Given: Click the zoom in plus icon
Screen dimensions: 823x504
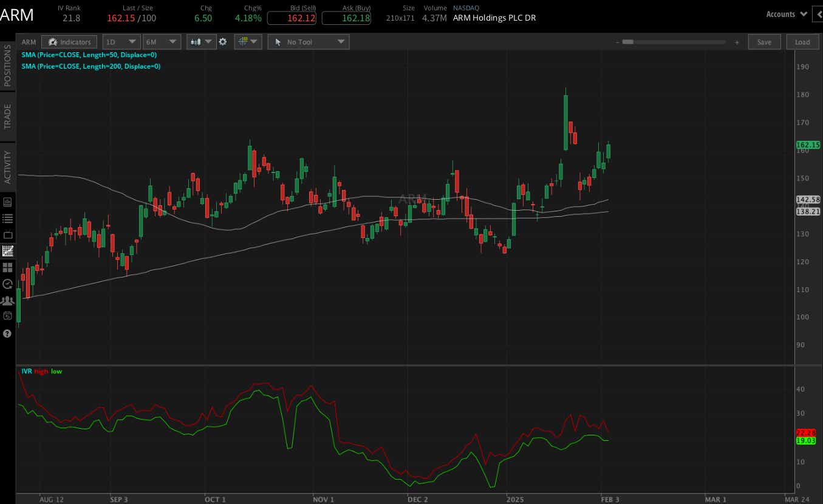Looking at the screenshot, I should coord(737,43).
